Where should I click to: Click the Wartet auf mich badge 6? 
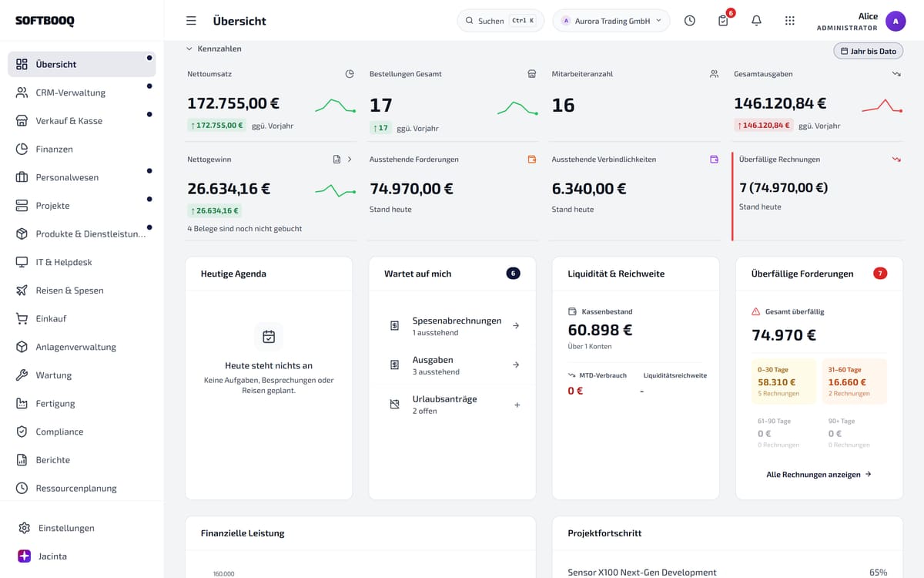[x=513, y=274]
